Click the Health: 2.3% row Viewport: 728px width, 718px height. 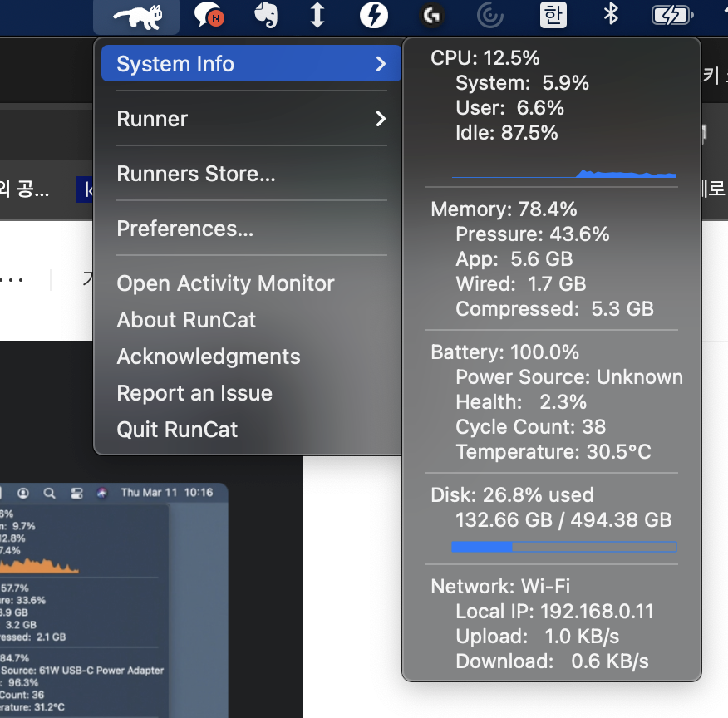tap(520, 402)
